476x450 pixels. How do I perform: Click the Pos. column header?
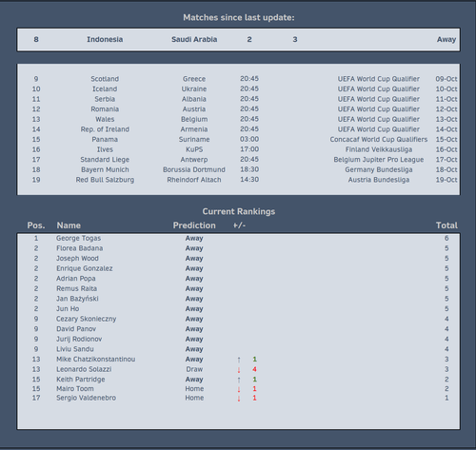coord(36,225)
